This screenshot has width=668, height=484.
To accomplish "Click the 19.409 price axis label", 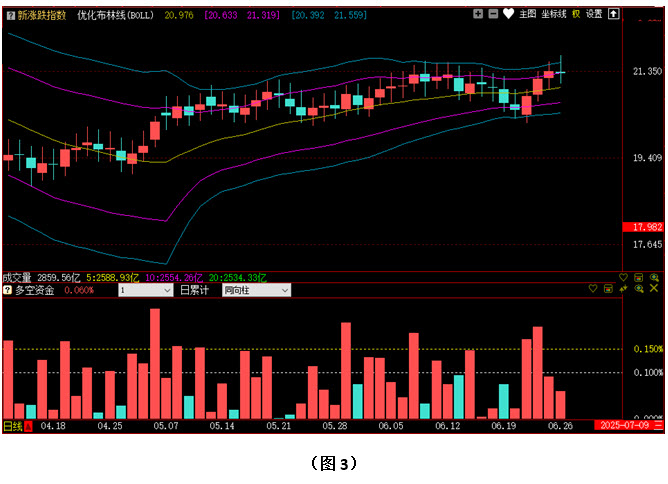I will click(x=647, y=158).
